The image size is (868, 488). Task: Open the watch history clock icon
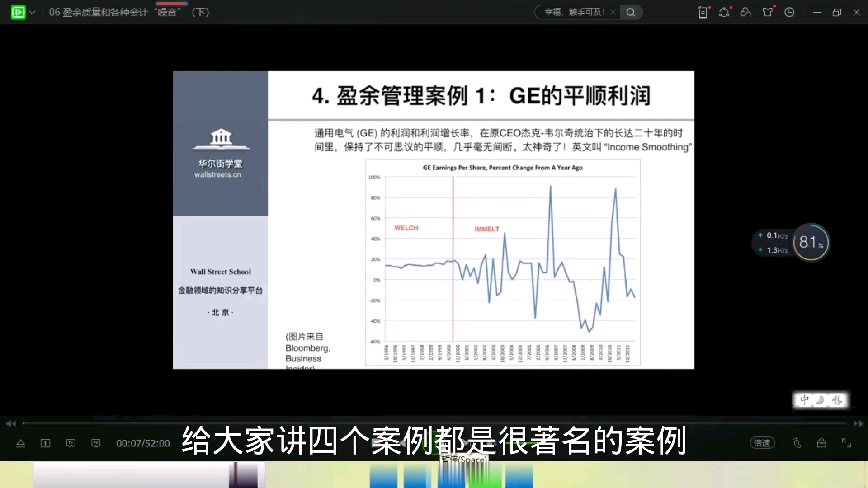(789, 12)
